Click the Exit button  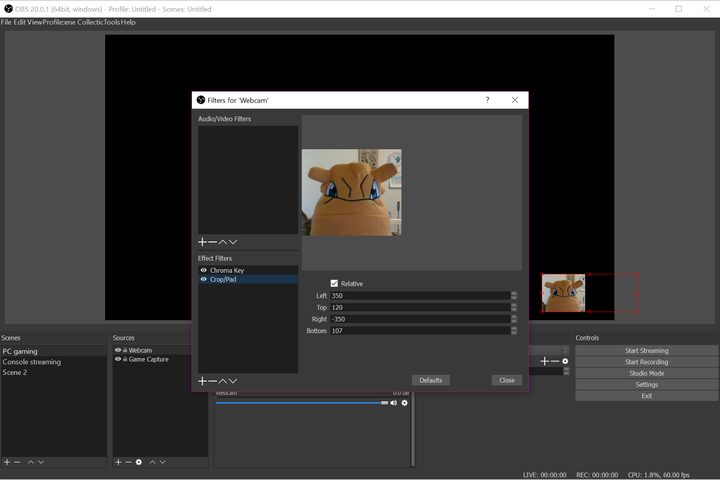pos(647,396)
